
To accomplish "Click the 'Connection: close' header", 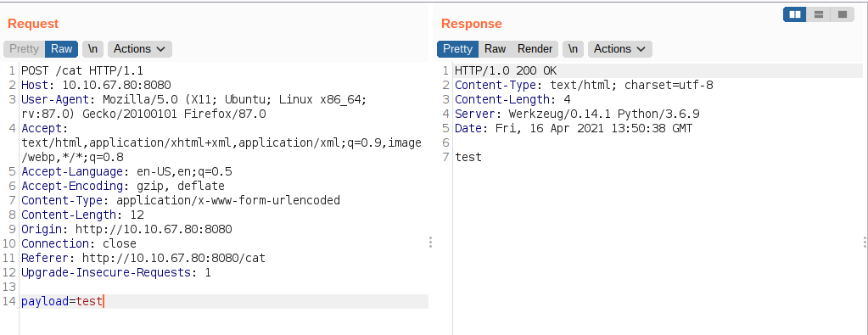I will click(x=79, y=243).
